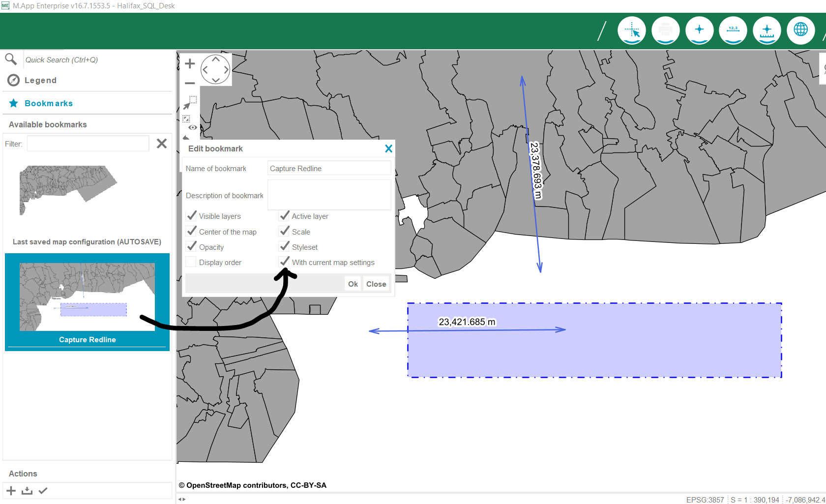Click the eye icon in the map toolbar

tap(192, 127)
